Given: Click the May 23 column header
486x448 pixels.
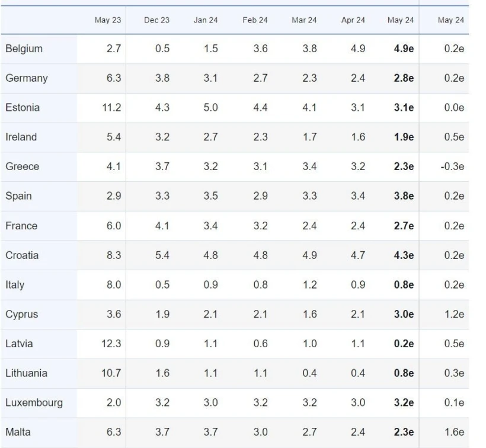Looking at the screenshot, I should (x=107, y=20).
